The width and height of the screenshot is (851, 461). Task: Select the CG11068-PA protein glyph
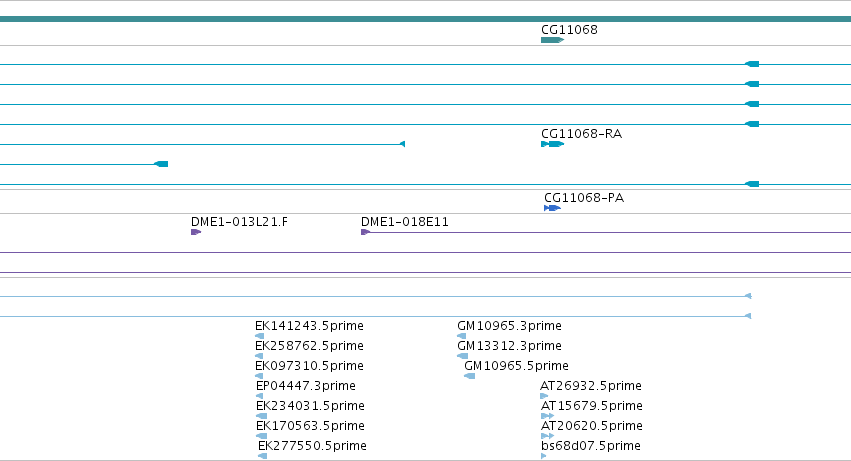point(552,208)
